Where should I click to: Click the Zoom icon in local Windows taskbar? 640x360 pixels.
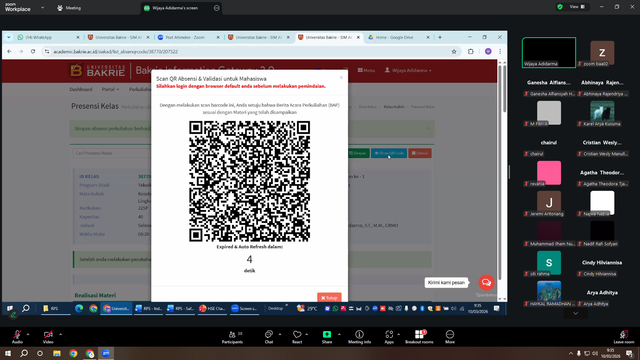point(106,353)
